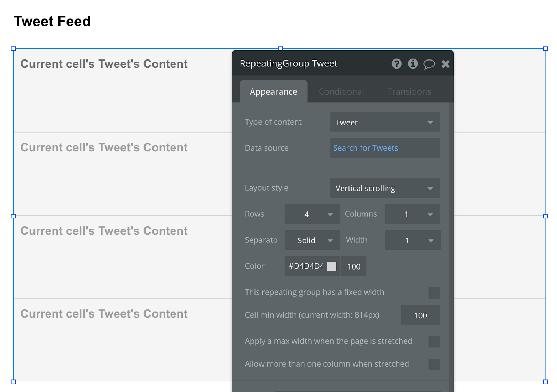The image size is (557, 392).
Task: Open the Layout style selector showing Vertical scrolling
Action: [x=385, y=188]
